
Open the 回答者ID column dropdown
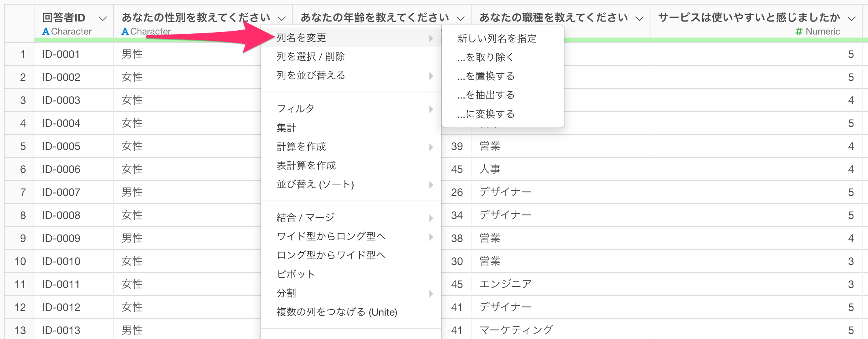click(x=103, y=18)
